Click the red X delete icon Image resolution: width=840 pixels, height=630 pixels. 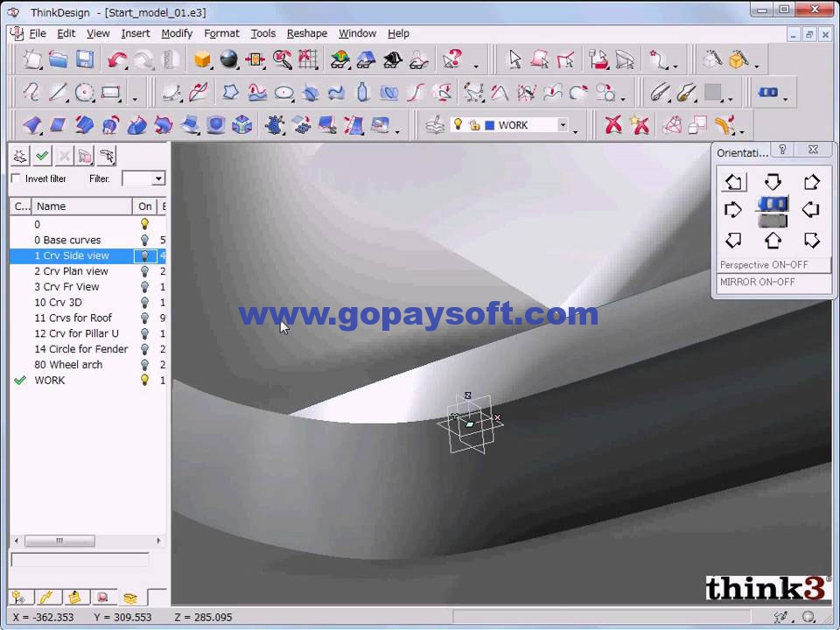612,125
